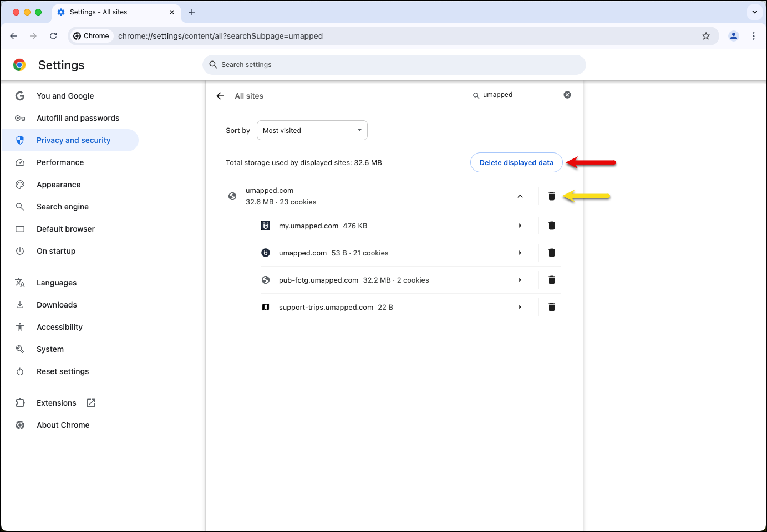Open the Chrome profile avatar
Viewport: 767px width, 532px height.
coord(734,36)
